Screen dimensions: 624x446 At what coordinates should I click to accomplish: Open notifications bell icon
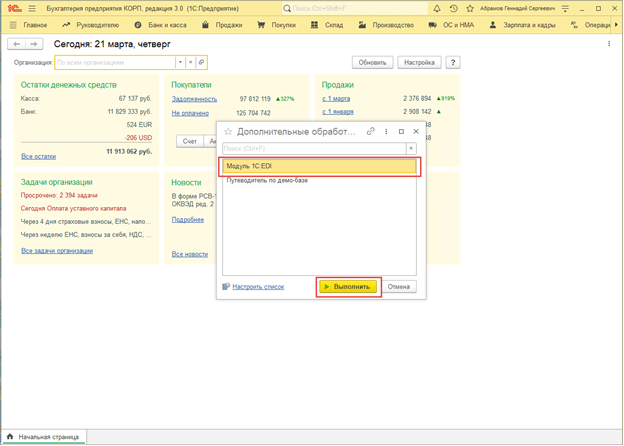click(x=437, y=8)
